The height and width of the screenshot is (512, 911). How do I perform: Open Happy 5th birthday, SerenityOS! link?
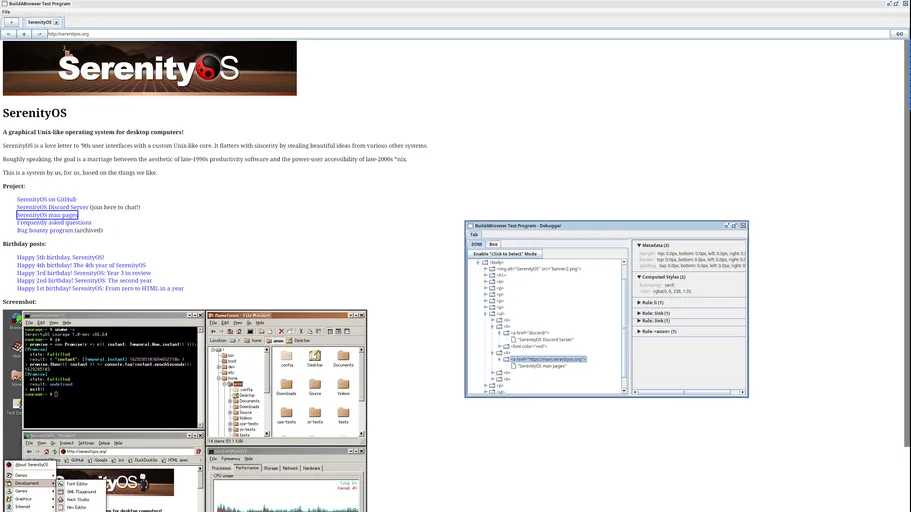(x=60, y=257)
